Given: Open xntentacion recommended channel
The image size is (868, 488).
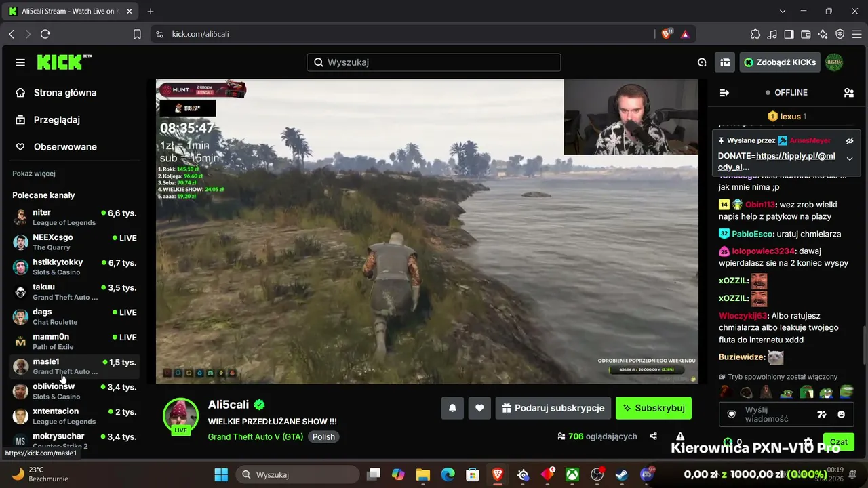Looking at the screenshot, I should [x=75, y=416].
